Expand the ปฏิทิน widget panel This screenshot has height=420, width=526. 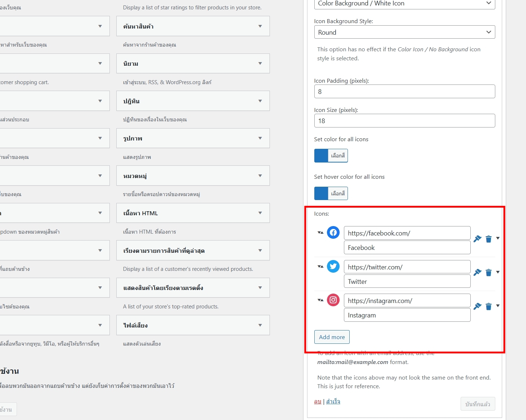[260, 101]
